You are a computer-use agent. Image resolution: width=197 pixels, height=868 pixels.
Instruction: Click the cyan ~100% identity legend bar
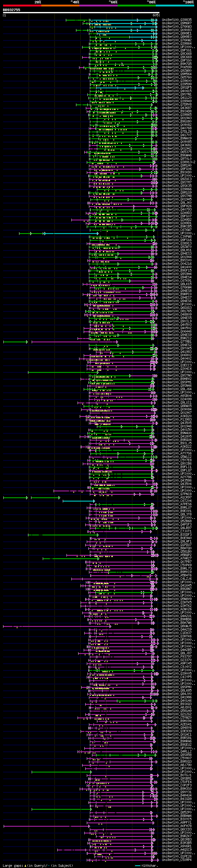pos(175,6)
